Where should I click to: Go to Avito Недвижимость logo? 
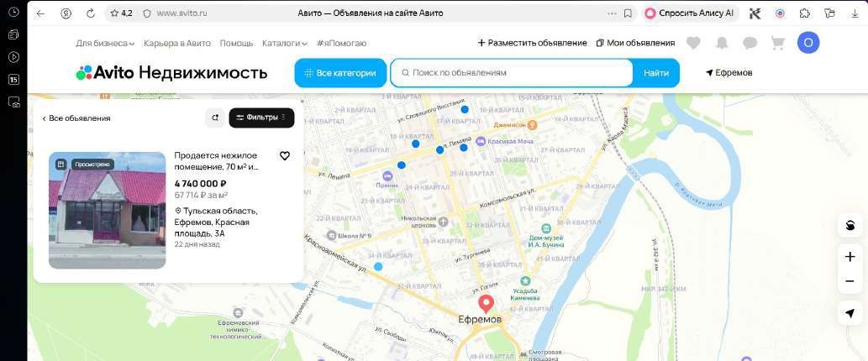pos(171,72)
